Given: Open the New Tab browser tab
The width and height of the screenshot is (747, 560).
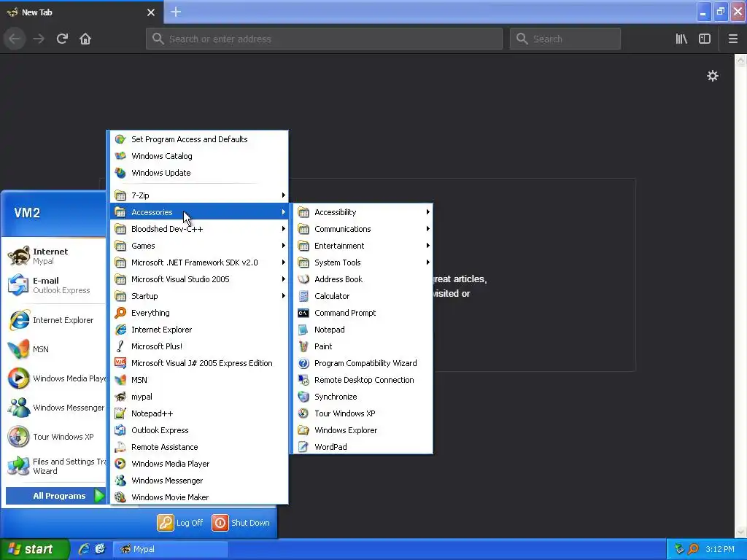Looking at the screenshot, I should [82, 12].
